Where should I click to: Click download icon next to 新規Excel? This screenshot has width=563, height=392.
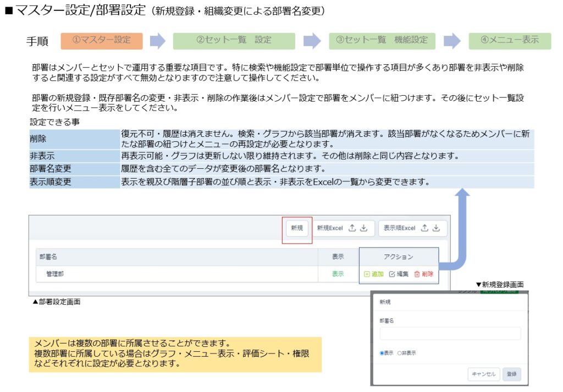[364, 229]
